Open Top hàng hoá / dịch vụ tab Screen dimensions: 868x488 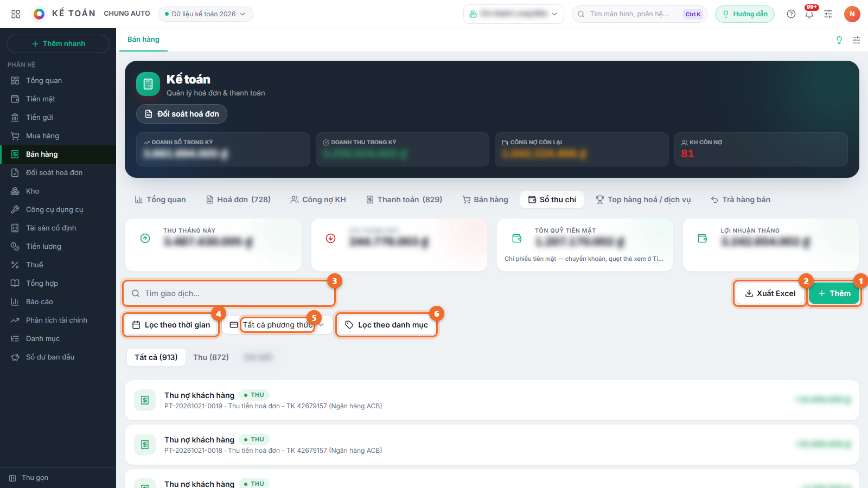643,200
